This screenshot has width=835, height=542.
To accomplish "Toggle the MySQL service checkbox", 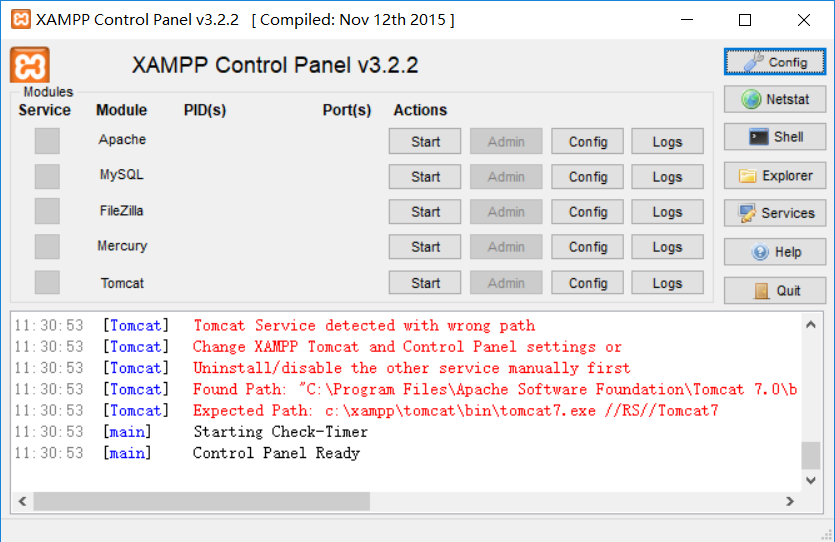I will pos(47,176).
